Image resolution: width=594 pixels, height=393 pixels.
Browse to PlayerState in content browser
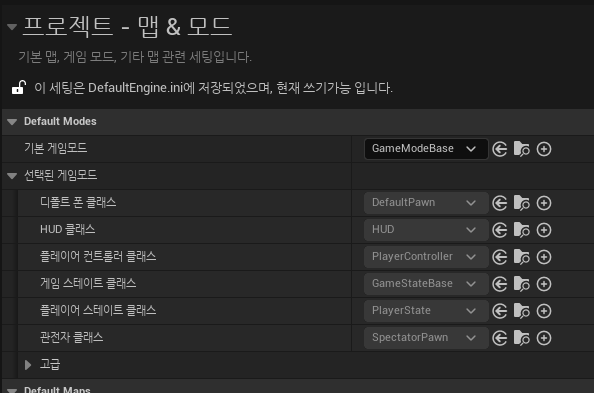click(x=522, y=311)
